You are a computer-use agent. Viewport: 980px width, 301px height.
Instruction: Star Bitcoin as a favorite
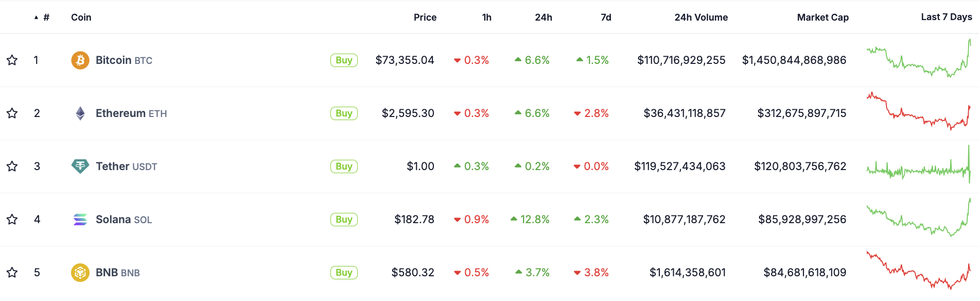[11, 60]
